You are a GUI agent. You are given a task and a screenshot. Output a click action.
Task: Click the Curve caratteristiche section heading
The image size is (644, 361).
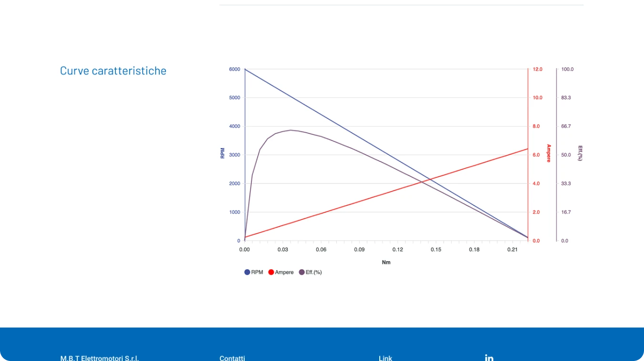[x=113, y=71]
